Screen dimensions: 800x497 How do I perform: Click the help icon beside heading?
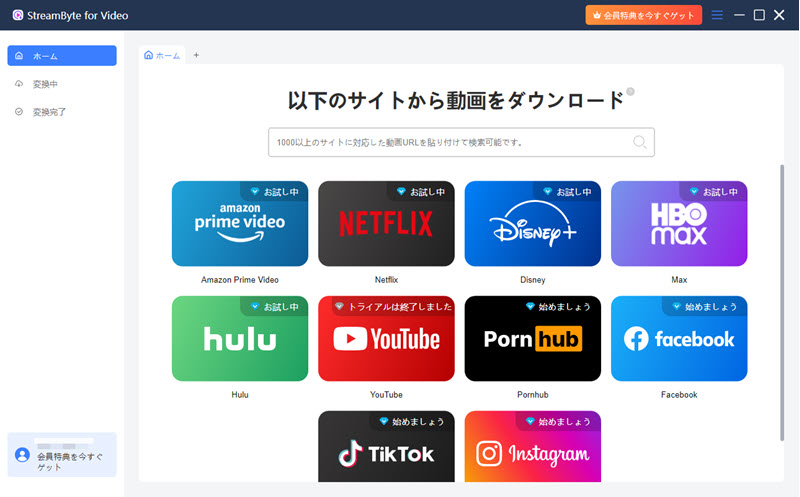(630, 91)
